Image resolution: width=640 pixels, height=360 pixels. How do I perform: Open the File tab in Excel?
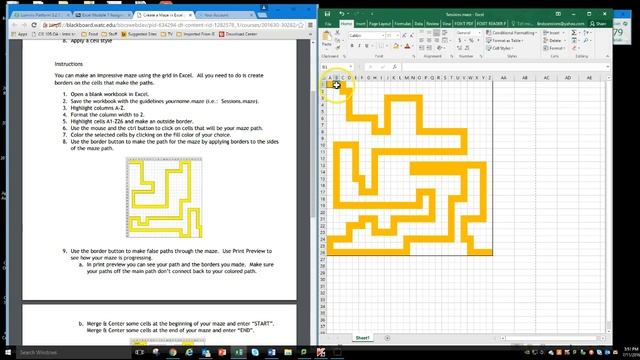[328, 24]
